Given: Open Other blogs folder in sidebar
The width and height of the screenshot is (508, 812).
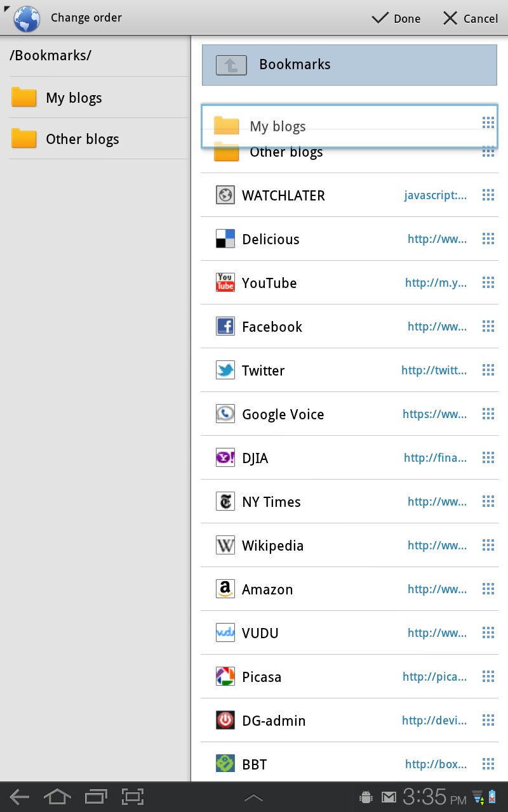Looking at the screenshot, I should 98,139.
